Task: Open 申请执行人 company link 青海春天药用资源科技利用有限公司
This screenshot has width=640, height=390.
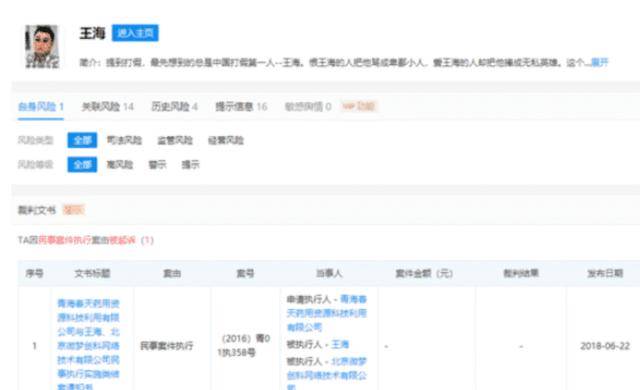Action: 327,313
